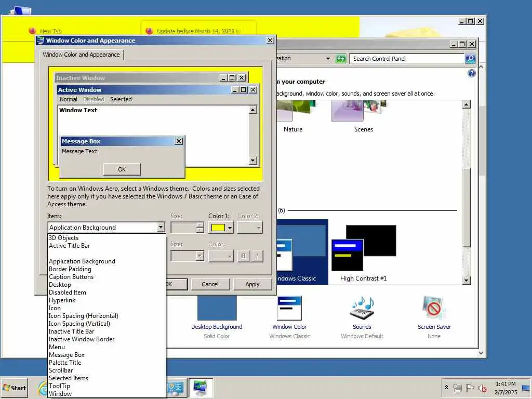Choose Window at the bottom of the list

(x=107, y=394)
